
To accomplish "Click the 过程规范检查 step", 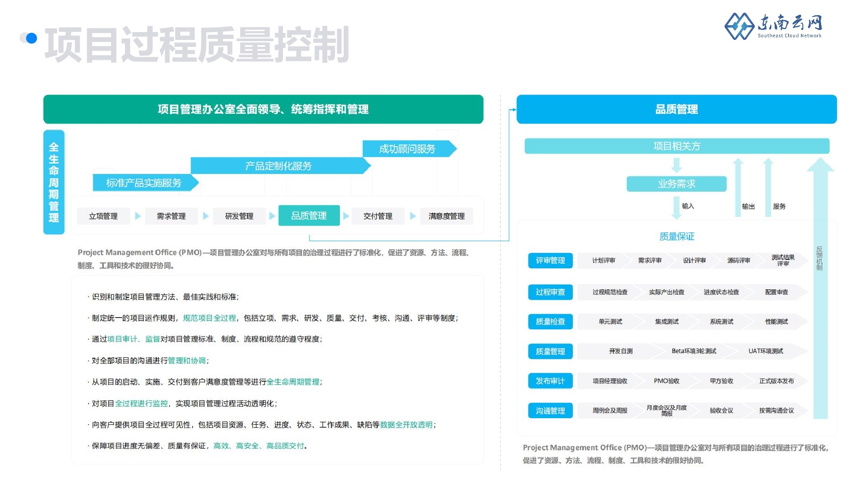I will 610,292.
